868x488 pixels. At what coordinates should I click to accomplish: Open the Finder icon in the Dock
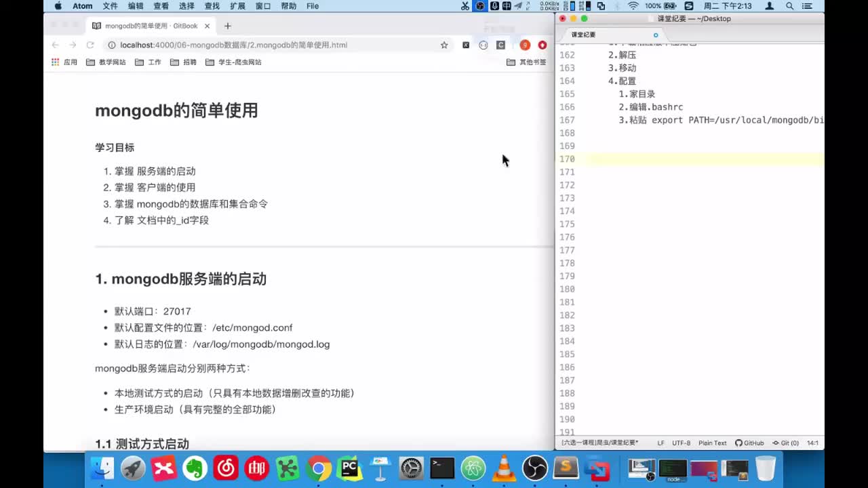click(x=102, y=468)
